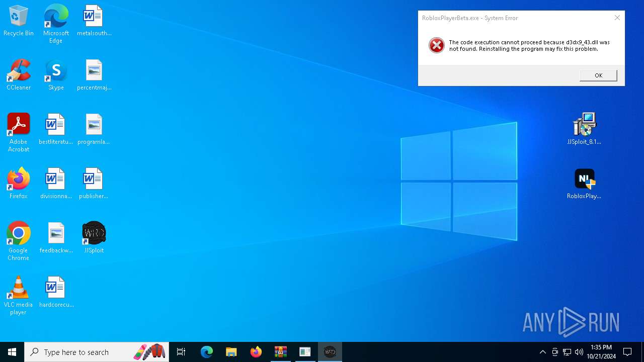
Task: Select the programla image file icon
Action: click(x=94, y=130)
